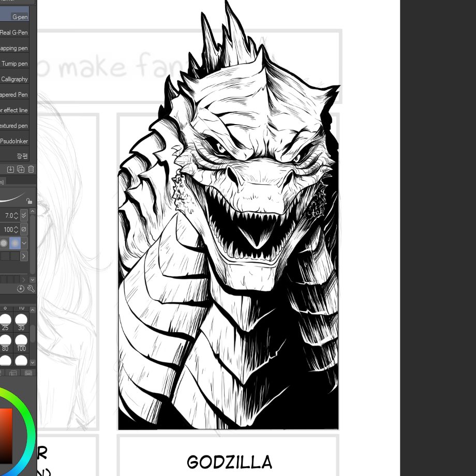The image size is (476, 476).
Task: Choose brush size preset 80
Action: tap(5, 344)
